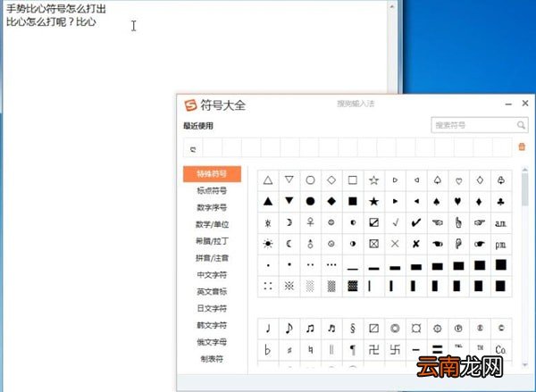Insert the section sign symbol §
This screenshot has height=392, width=536.
click(x=353, y=329)
